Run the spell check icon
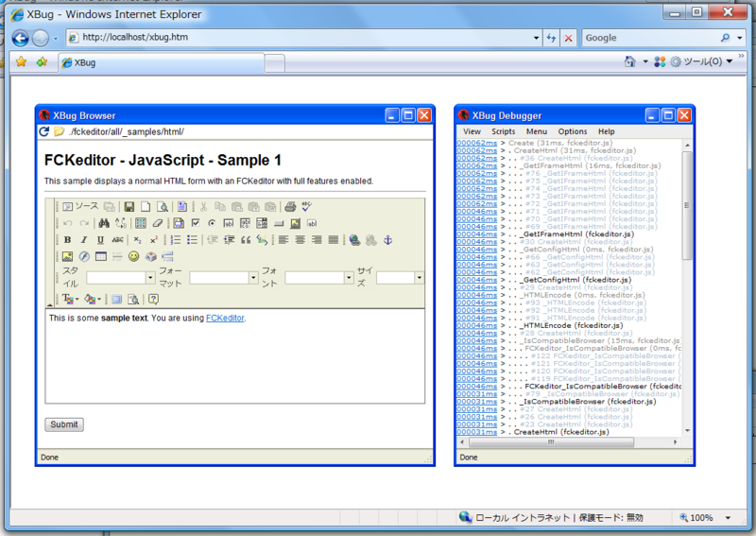Screen dimensions: 756x536 coord(306,207)
